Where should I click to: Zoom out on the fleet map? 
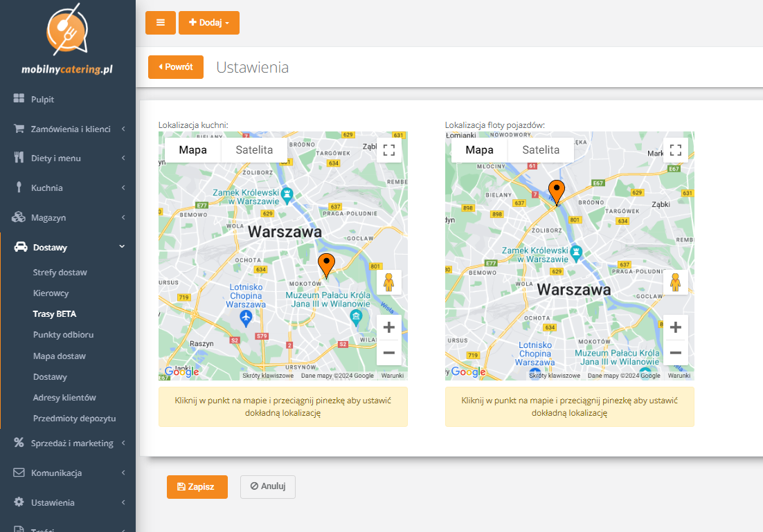point(675,353)
